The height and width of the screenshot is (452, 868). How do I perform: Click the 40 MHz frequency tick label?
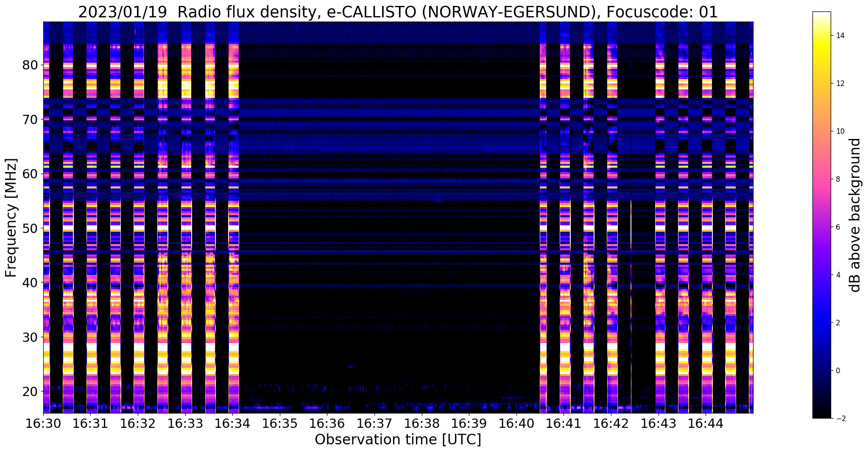click(30, 283)
